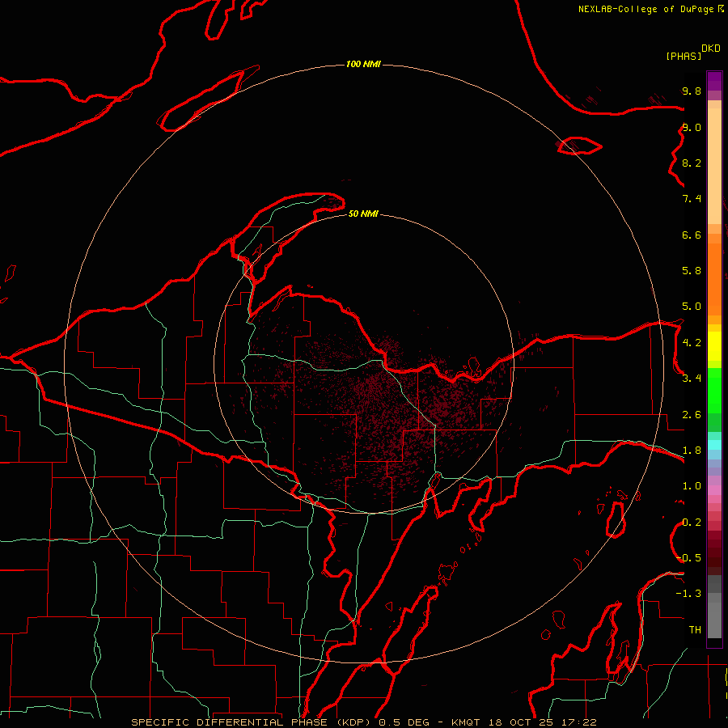Click the 9.8 scale value
The image size is (728, 728).
click(692, 91)
